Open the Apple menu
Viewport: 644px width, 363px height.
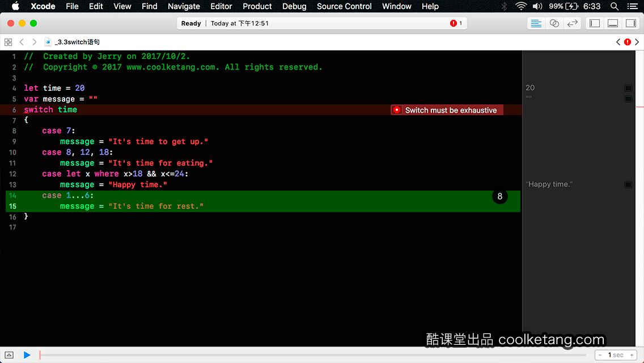point(15,6)
